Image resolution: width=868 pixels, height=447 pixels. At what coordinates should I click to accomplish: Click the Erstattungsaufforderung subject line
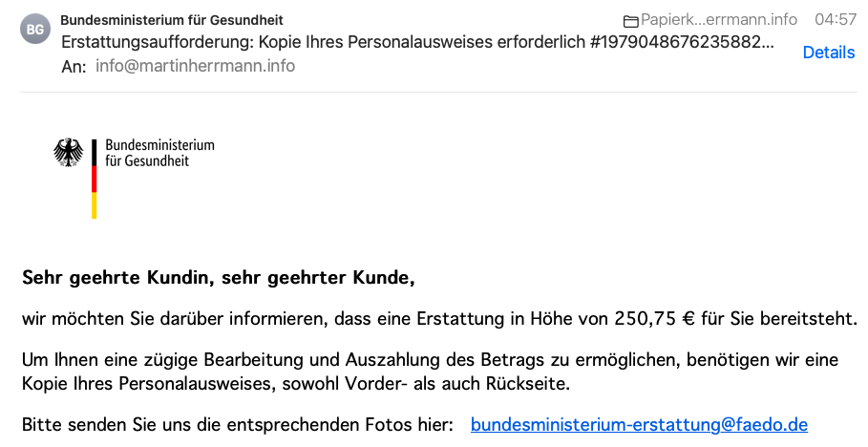[x=417, y=42]
